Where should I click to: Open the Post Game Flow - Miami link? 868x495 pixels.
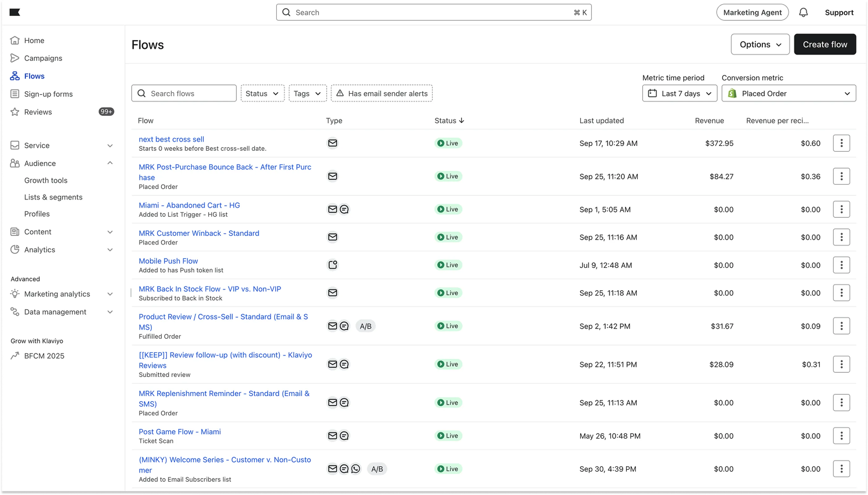(180, 432)
